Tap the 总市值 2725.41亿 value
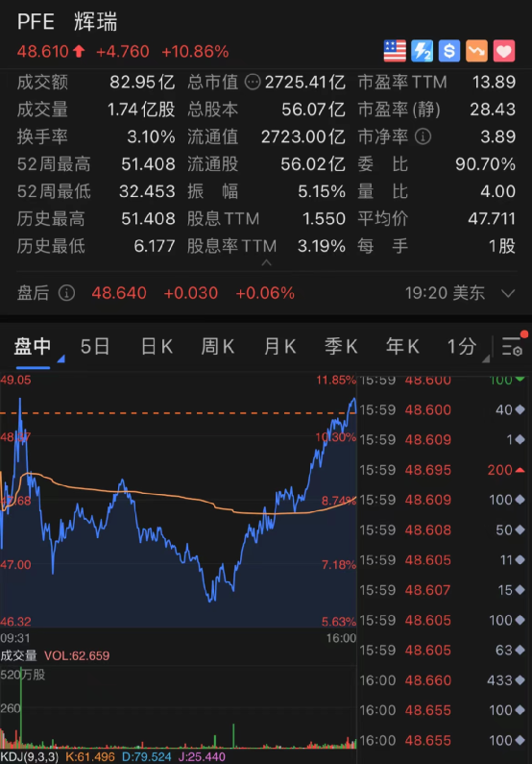Image resolution: width=532 pixels, height=764 pixels. (305, 83)
